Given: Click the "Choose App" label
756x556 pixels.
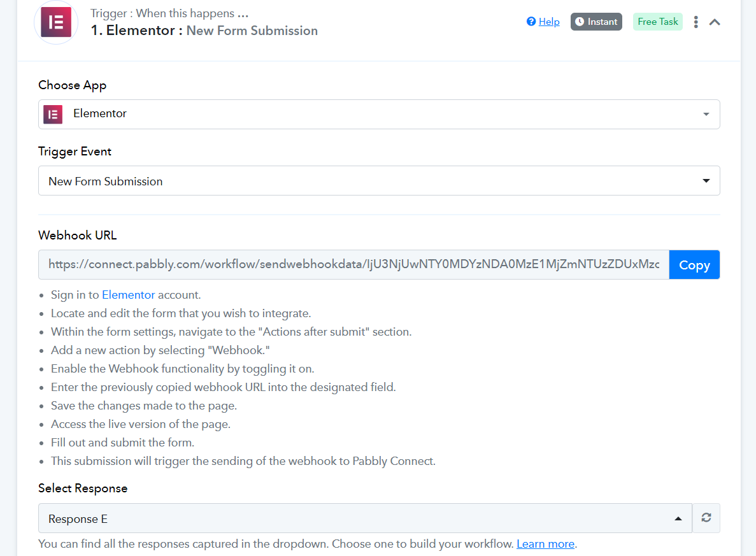Looking at the screenshot, I should click(x=73, y=85).
